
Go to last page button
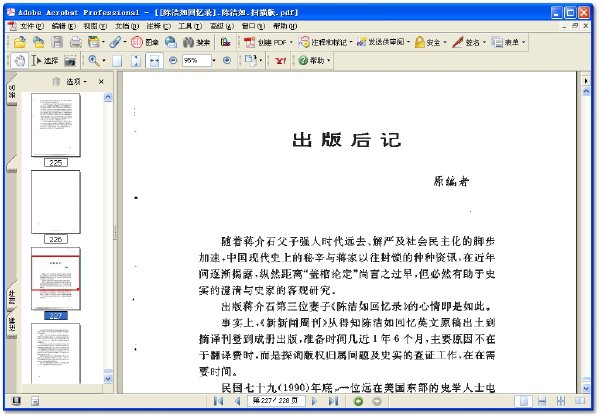click(x=333, y=401)
